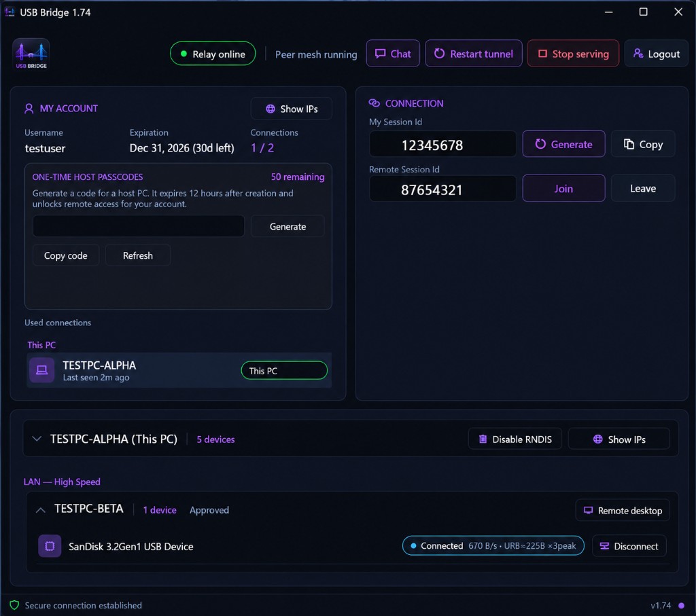Click the globe icon in My Account
This screenshot has height=616, width=696.
pos(271,109)
